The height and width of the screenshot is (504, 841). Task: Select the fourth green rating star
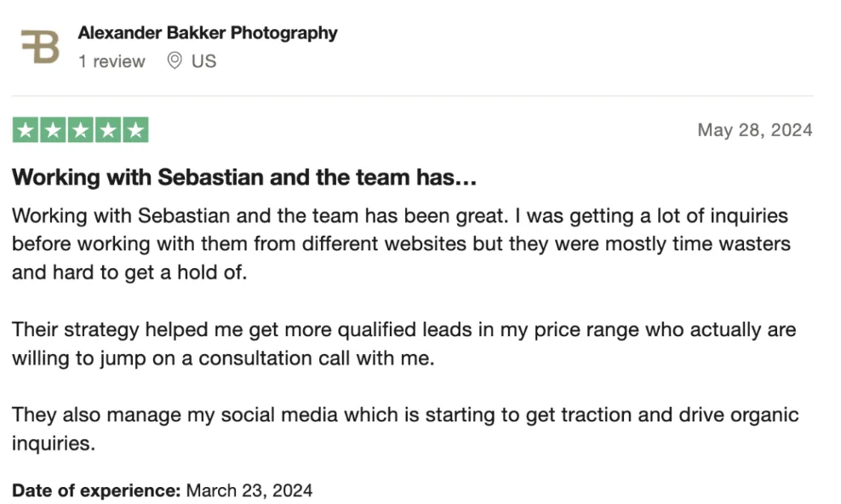pyautogui.click(x=108, y=129)
